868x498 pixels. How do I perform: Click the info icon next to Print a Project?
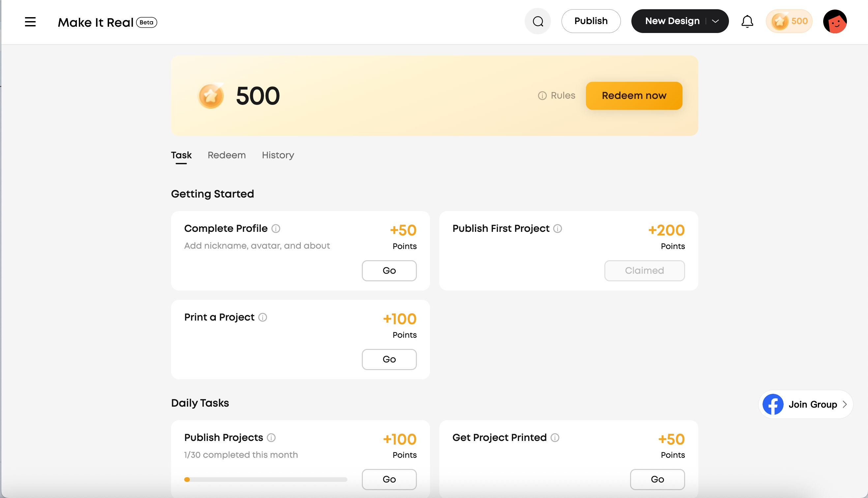[x=262, y=317]
